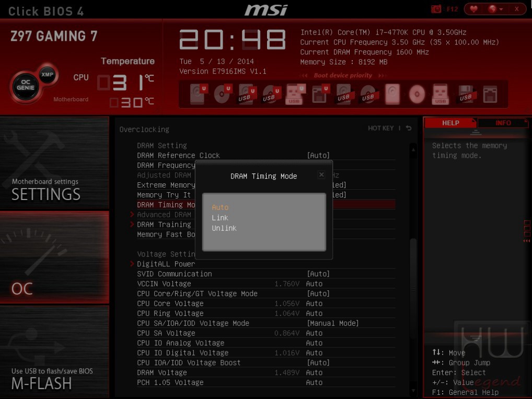Open favorites with the heart icon
Viewport: 532px width, 399px height.
point(473,9)
